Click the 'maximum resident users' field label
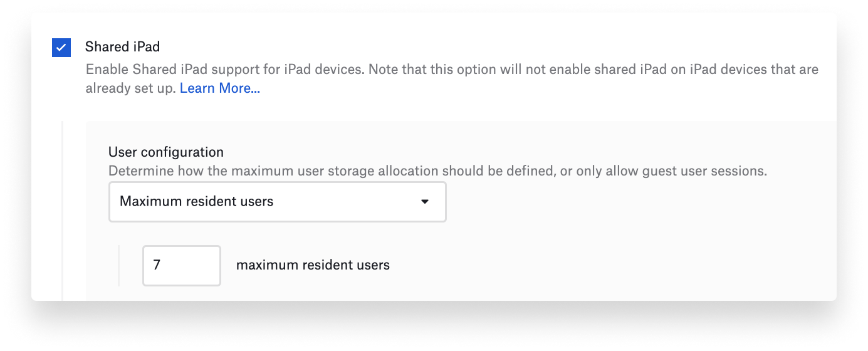The image size is (868, 351). point(313,265)
